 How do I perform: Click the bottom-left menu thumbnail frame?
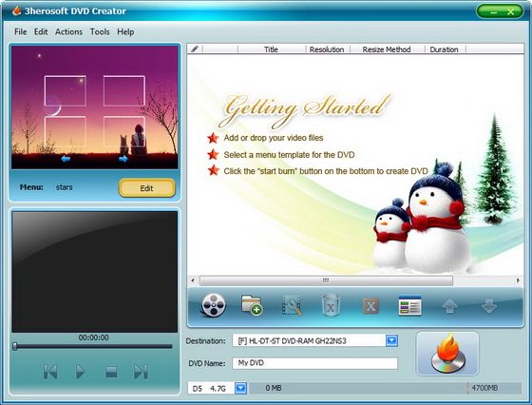tap(66, 132)
